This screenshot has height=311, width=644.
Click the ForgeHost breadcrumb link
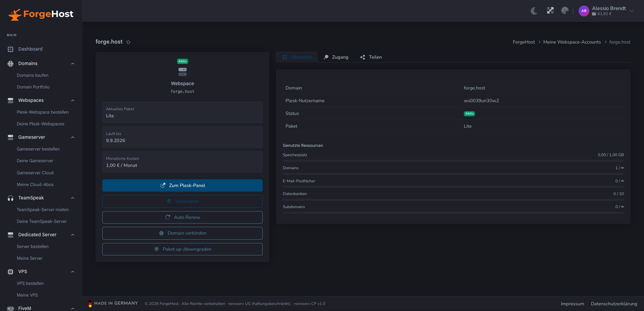[524, 42]
